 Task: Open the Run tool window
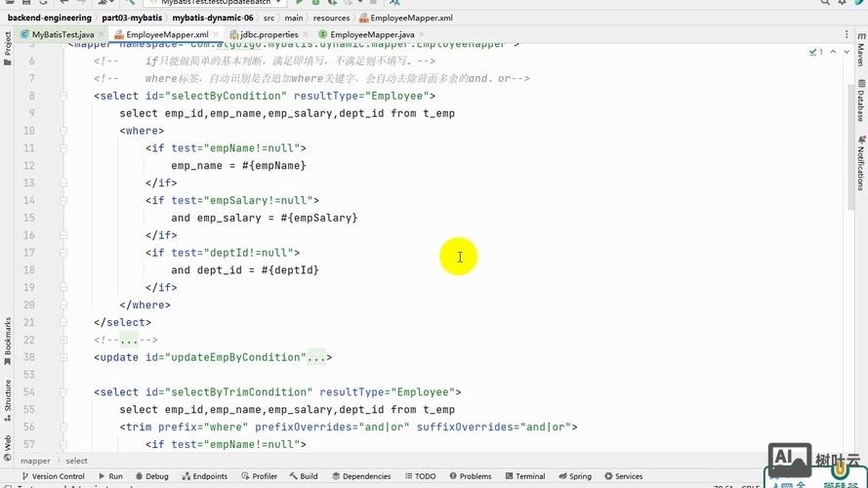[x=110, y=476]
